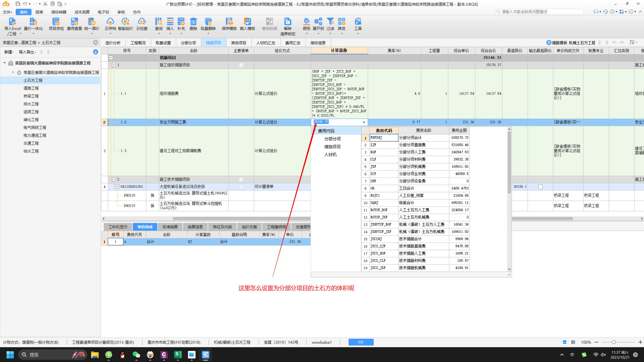Image resolution: width=644 pixels, height=362 pixels.
Task: Toggle 主要清单 checkbox for 施工技术措施项目
Action: pyautogui.click(x=241, y=179)
